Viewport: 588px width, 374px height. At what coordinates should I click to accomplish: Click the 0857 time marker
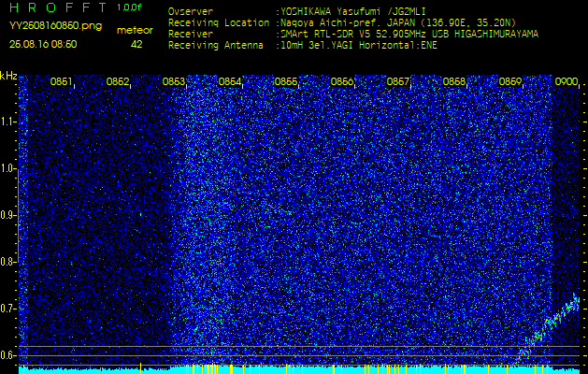tap(398, 81)
